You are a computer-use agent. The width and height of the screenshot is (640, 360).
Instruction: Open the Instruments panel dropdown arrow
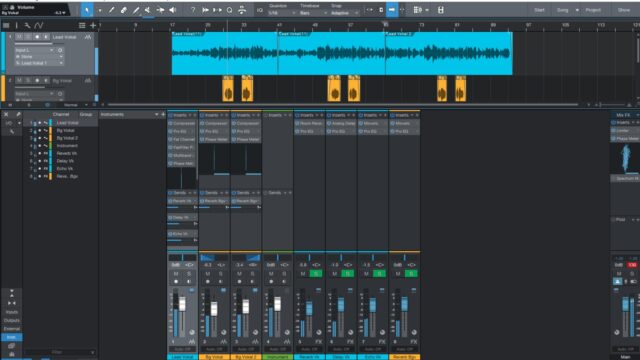[x=156, y=114]
